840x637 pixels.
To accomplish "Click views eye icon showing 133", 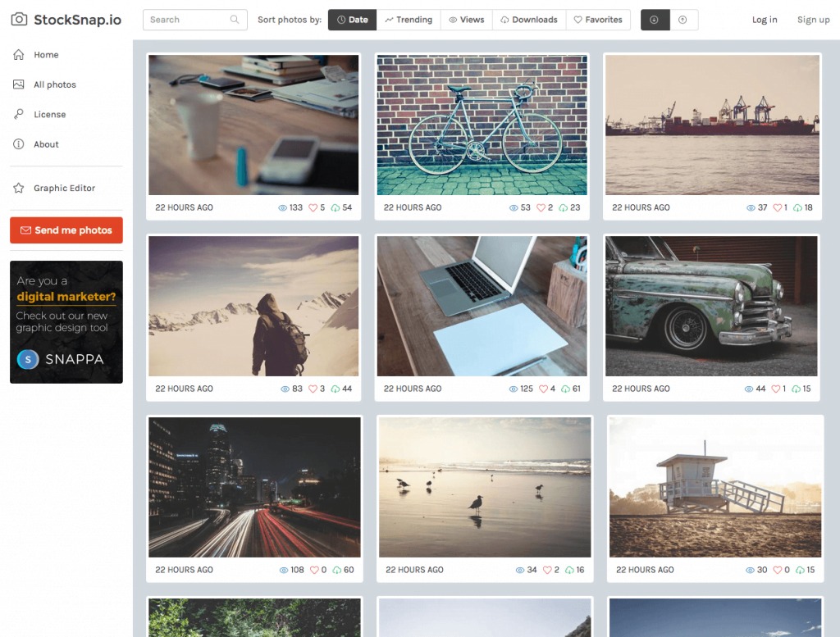I will 282,207.
